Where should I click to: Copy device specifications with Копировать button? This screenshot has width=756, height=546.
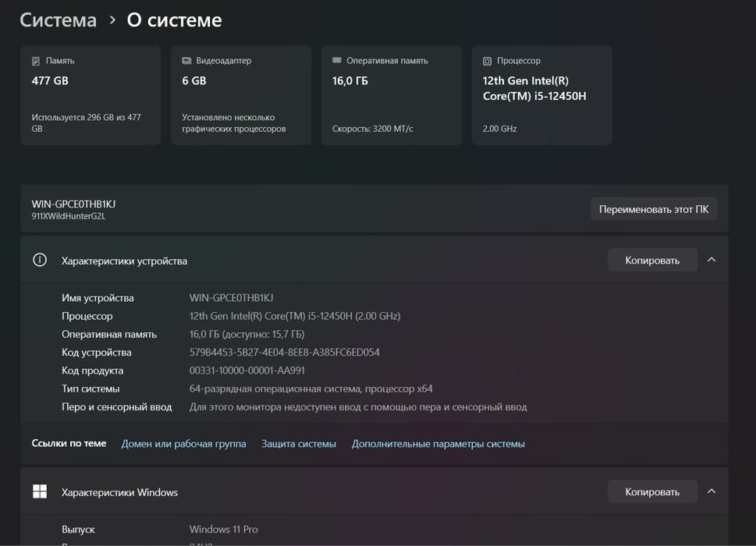(x=652, y=261)
